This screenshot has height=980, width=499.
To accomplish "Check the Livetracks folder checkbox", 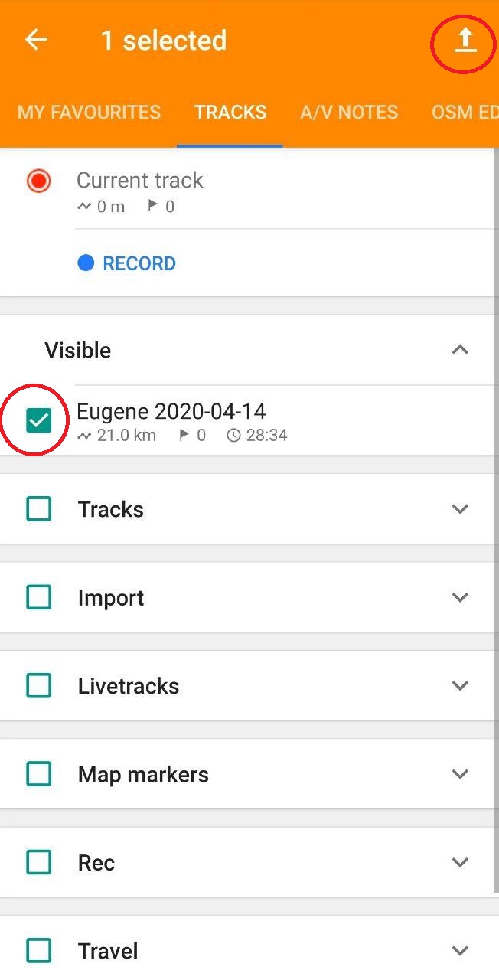I will click(x=38, y=686).
